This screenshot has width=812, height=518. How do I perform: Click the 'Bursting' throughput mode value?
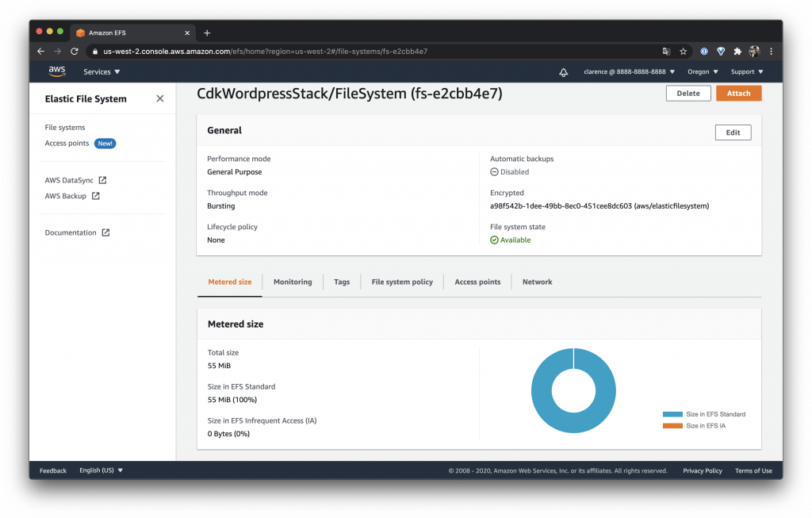point(221,206)
